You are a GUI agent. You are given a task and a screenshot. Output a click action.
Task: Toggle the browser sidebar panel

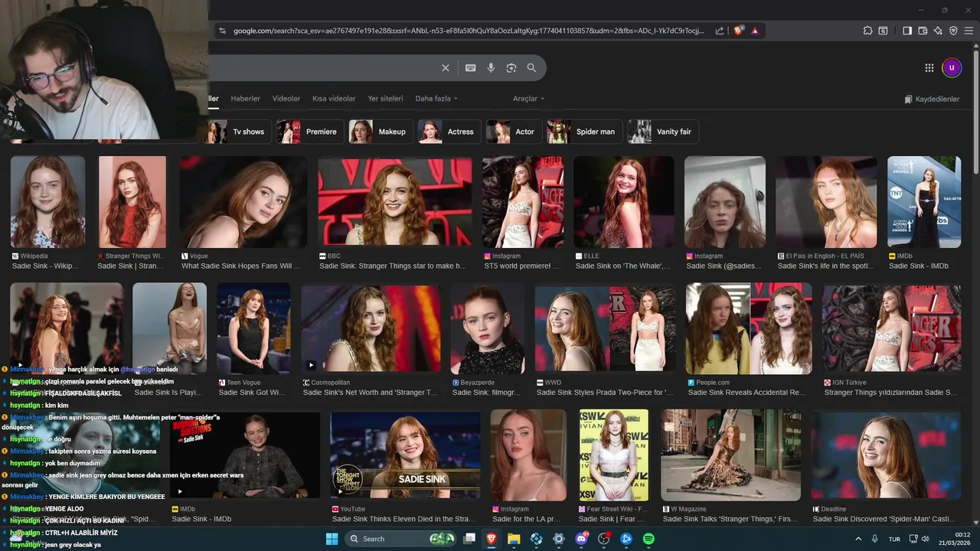click(x=907, y=31)
